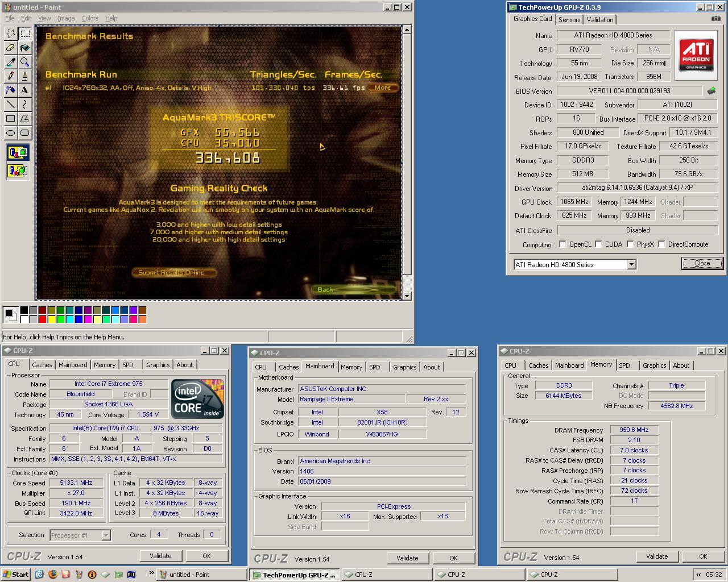Select the Text tool in Paint
This screenshot has width=728, height=582.
pos(24,90)
